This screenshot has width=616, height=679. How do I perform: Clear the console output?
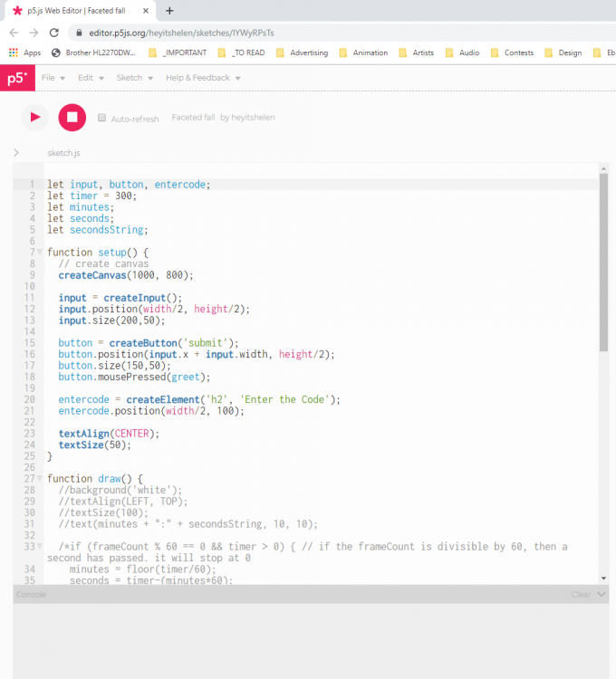click(580, 595)
